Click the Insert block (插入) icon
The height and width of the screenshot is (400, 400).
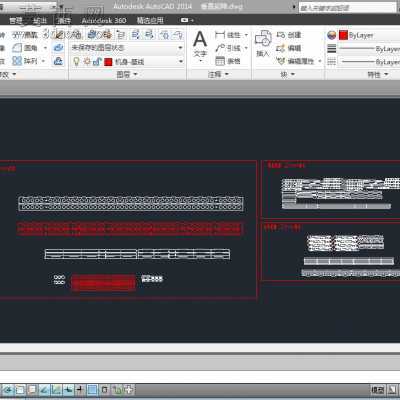(263, 43)
